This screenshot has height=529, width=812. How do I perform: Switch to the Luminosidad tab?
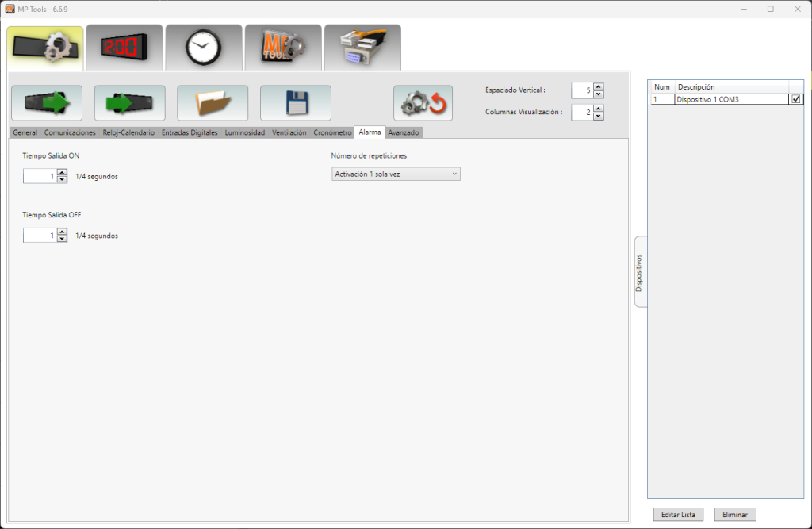click(x=244, y=132)
